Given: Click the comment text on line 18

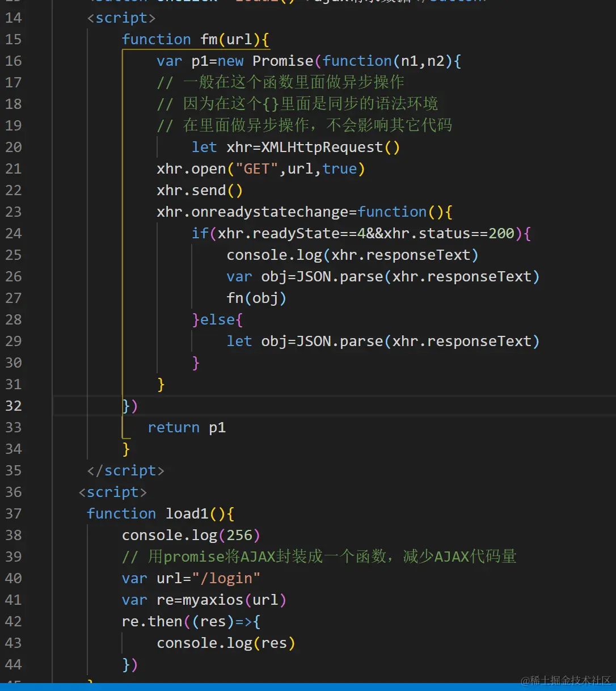Looking at the screenshot, I should 298,104.
